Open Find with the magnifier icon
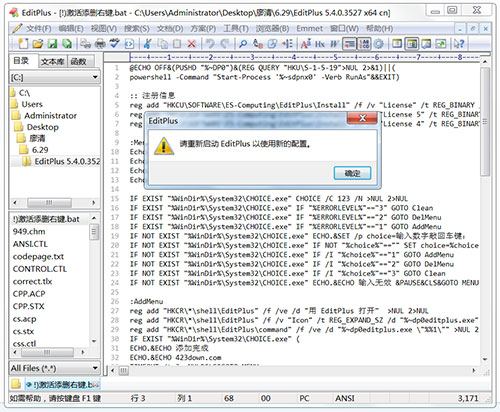The image size is (500, 412). [243, 44]
